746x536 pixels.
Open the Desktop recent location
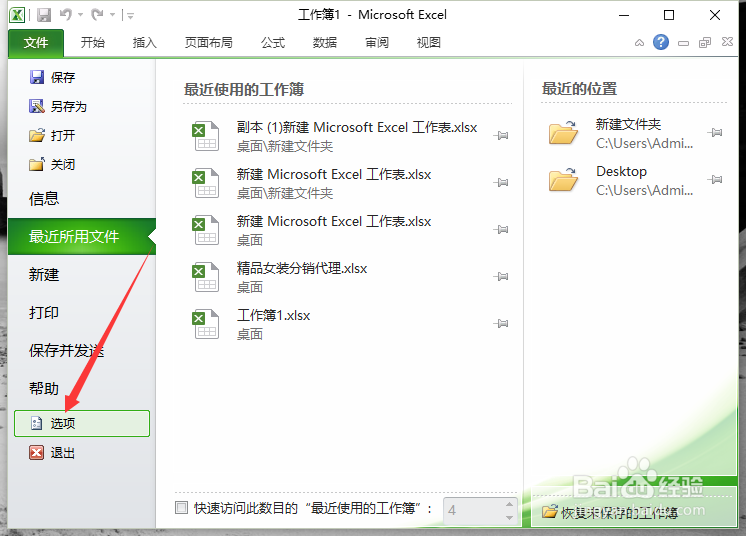pos(635,180)
